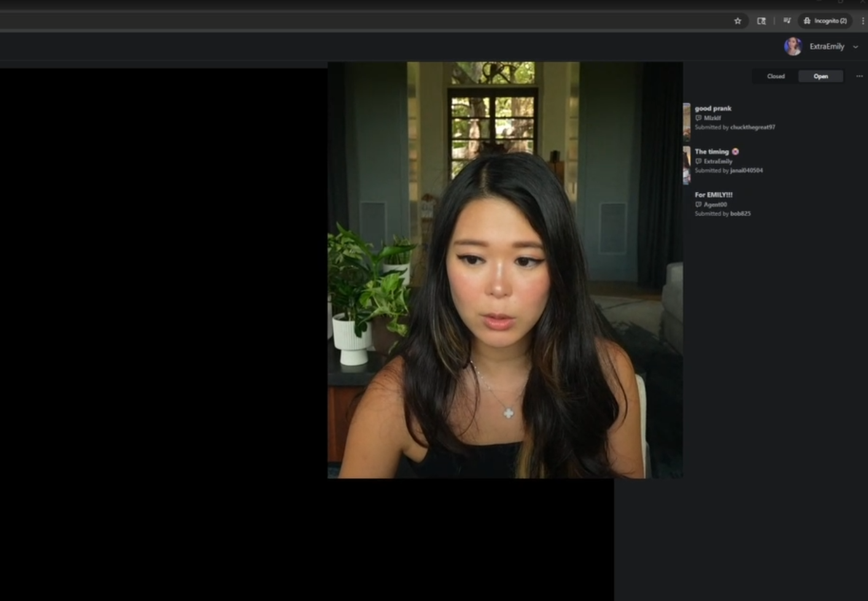This screenshot has height=601, width=868.
Task: Open "The timing" clip thumbnail
Action: 687,165
